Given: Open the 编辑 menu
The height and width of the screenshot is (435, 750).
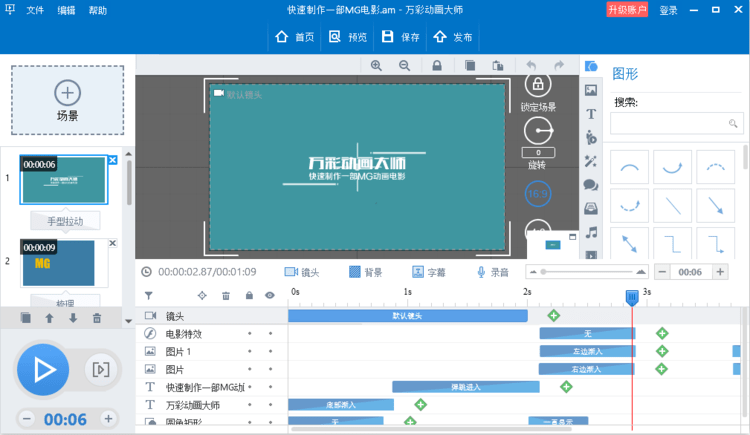Looking at the screenshot, I should (x=66, y=11).
